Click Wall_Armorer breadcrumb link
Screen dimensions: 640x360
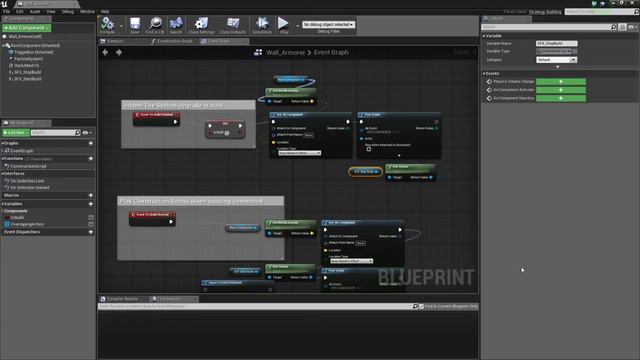pyautogui.click(x=285, y=52)
